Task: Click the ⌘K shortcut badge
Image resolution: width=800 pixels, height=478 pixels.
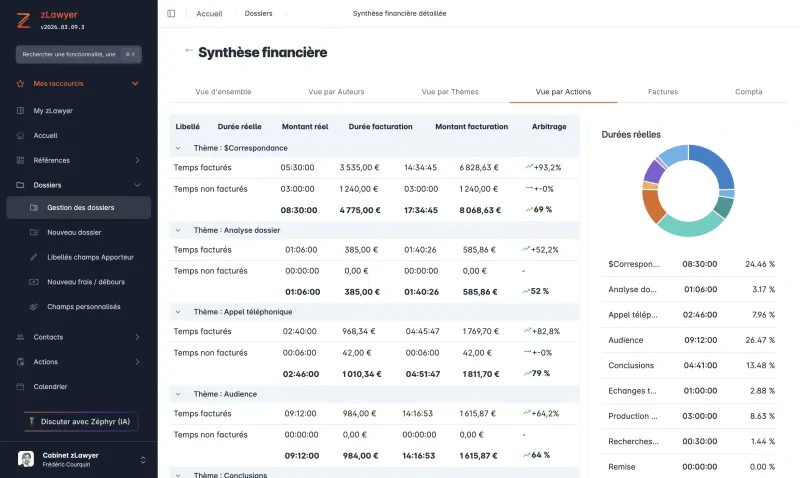Action: pyautogui.click(x=130, y=55)
